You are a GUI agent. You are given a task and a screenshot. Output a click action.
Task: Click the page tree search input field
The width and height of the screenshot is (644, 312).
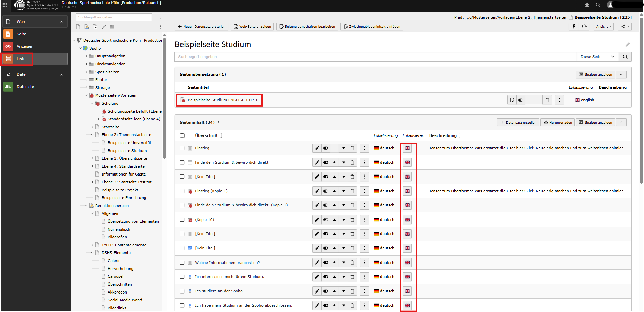[114, 17]
